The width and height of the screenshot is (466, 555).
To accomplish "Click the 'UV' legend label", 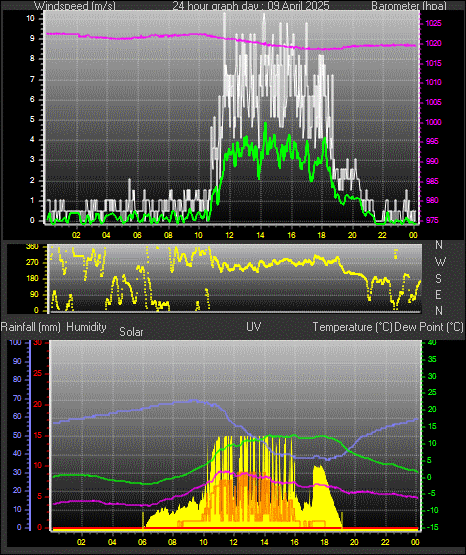I will click(254, 327).
